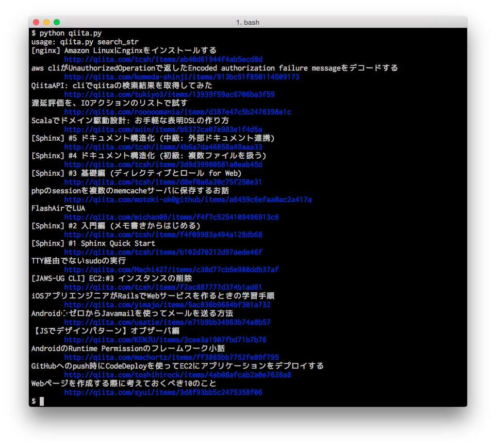Click the 'FlashAirでLUA' title line
496x448 pixels.
click(58, 208)
